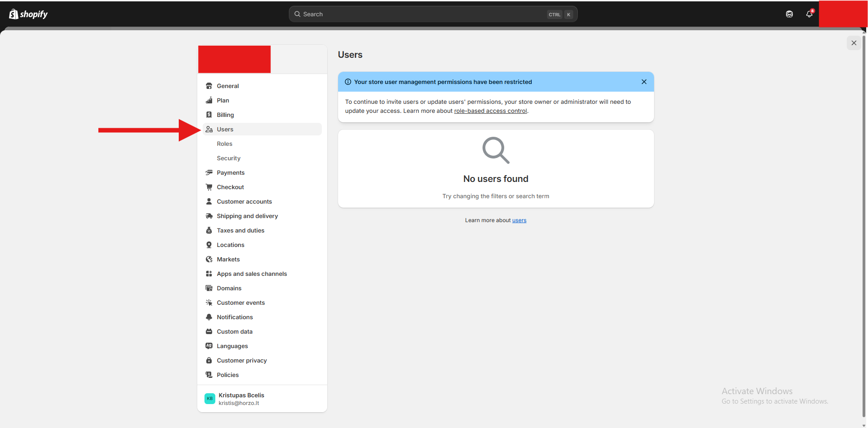Select the Checkout cart icon
This screenshot has height=428, width=868.
[209, 186]
